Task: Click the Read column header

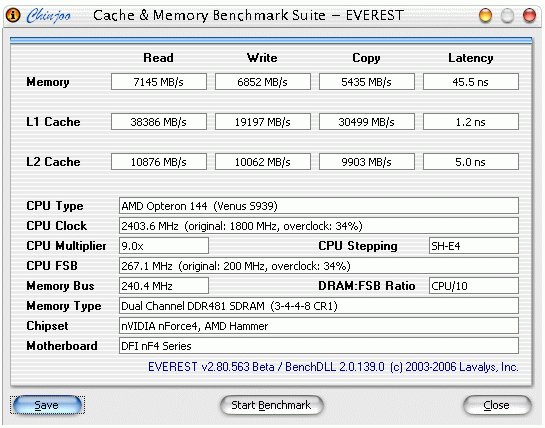Action: [158, 58]
